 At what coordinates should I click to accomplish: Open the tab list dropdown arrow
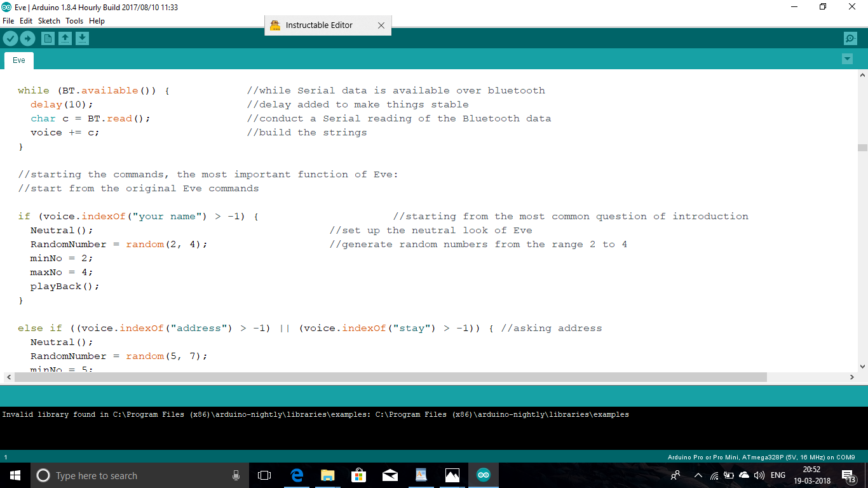[x=847, y=58]
